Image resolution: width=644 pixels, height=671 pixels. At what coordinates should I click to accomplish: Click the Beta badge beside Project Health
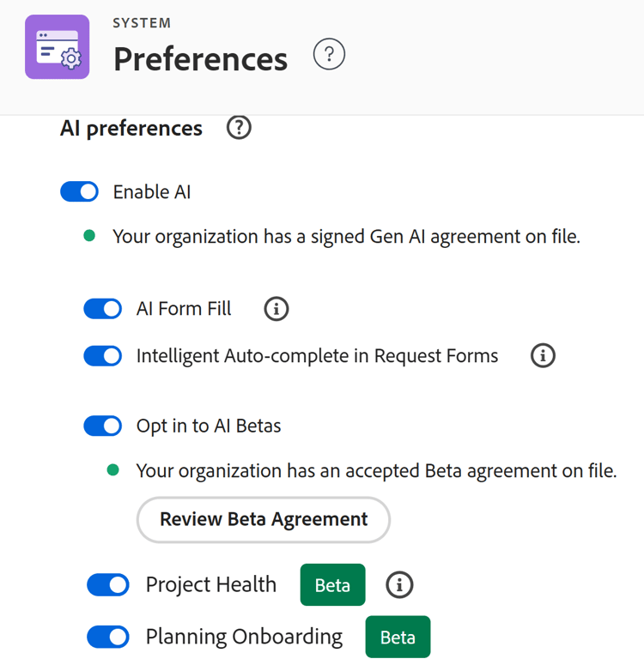[332, 585]
